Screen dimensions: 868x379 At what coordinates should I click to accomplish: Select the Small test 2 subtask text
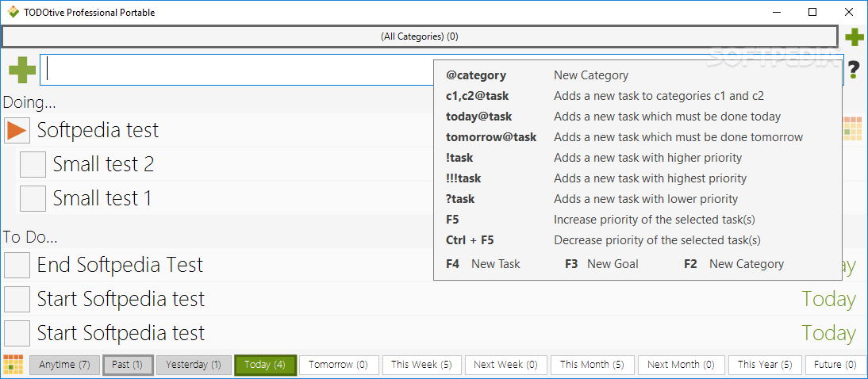point(103,164)
